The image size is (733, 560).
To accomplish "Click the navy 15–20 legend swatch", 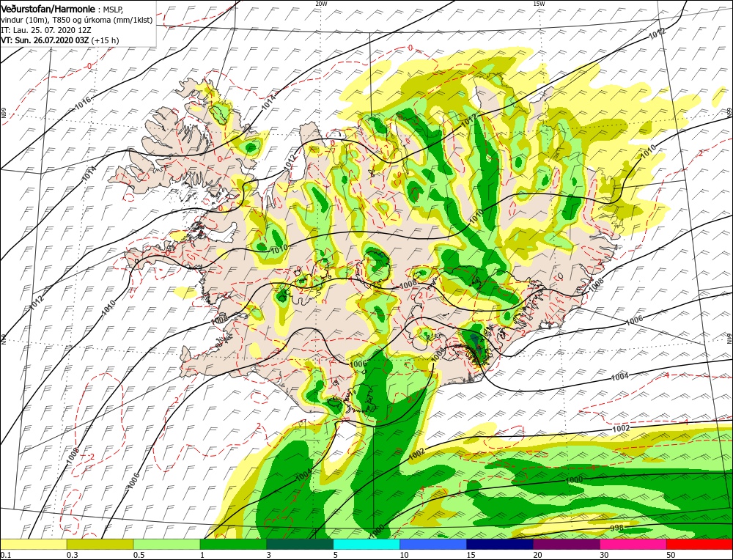I will [x=500, y=544].
